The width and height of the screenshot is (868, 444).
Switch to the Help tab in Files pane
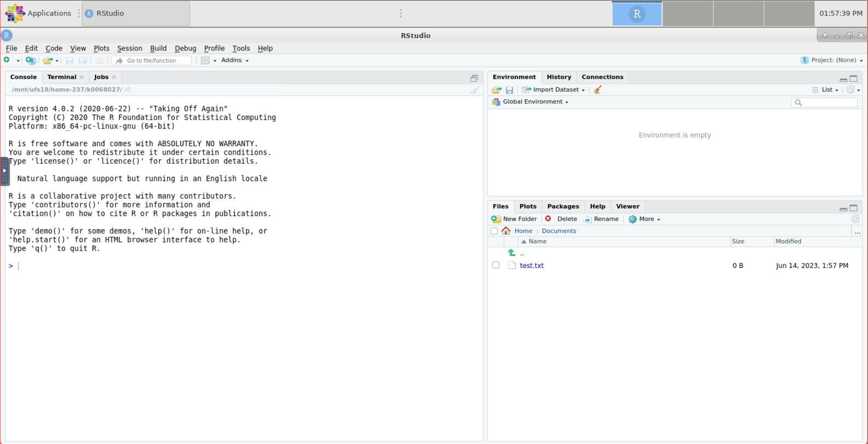(x=598, y=206)
